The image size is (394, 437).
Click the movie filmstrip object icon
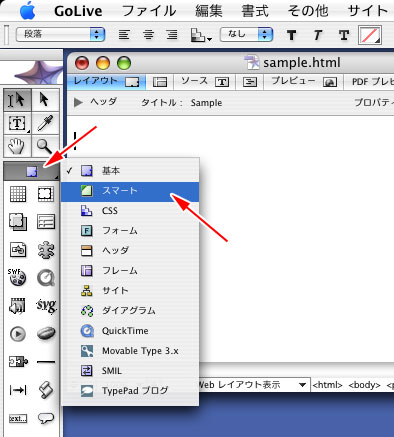18,306
